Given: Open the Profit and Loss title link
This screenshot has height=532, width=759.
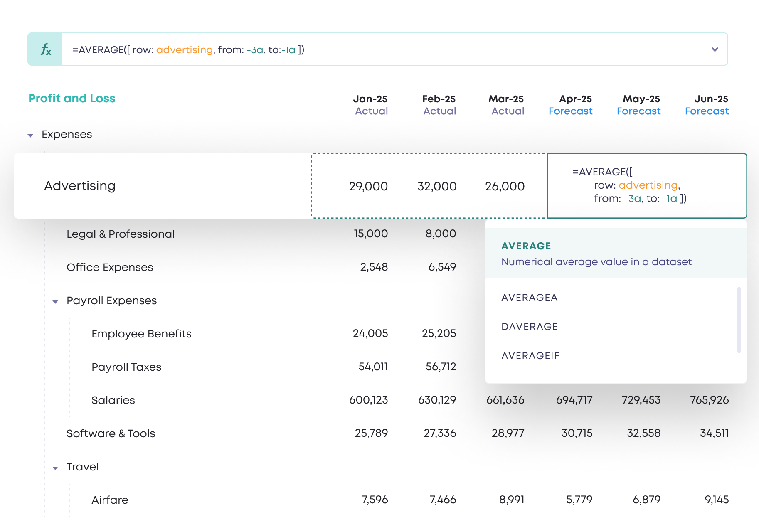Looking at the screenshot, I should (71, 99).
